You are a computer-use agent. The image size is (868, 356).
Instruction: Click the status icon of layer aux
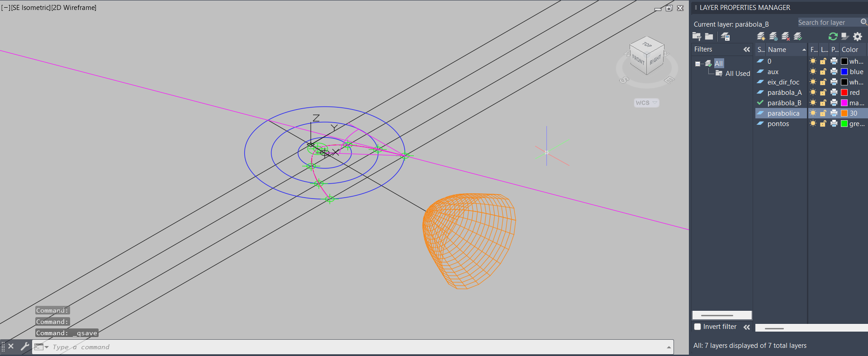[760, 71]
